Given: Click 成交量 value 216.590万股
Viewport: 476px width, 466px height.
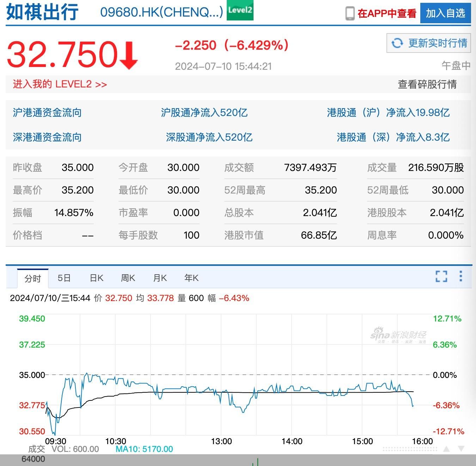Looking at the screenshot, I should pyautogui.click(x=436, y=167).
